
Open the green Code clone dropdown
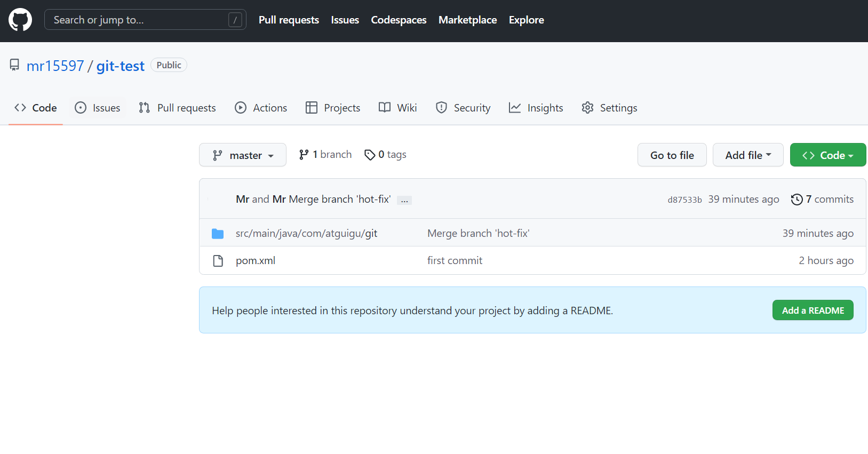point(828,155)
